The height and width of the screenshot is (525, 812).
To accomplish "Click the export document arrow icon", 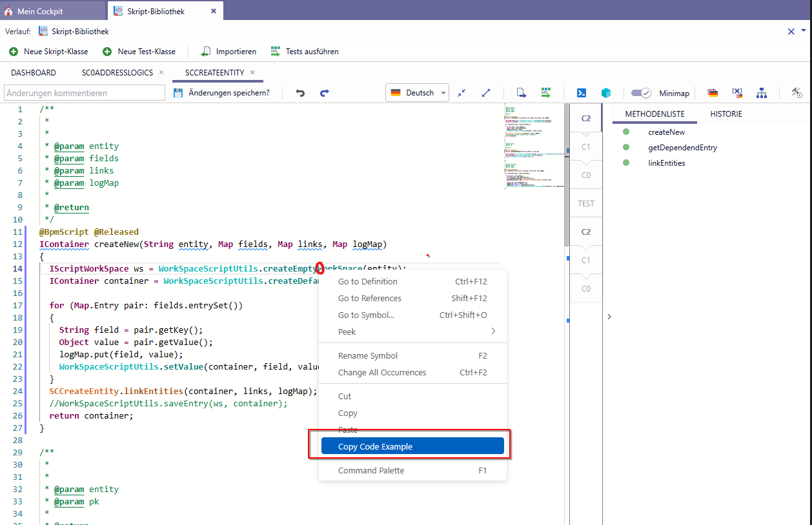I will click(522, 93).
